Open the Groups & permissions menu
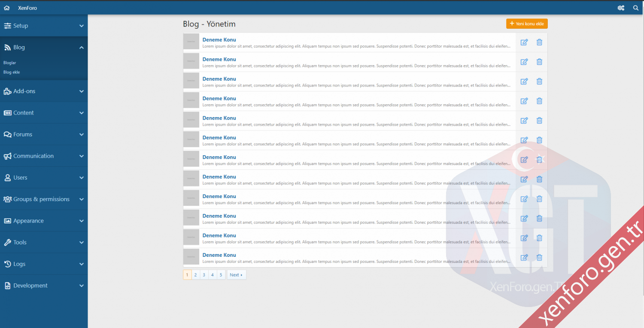 pos(41,199)
